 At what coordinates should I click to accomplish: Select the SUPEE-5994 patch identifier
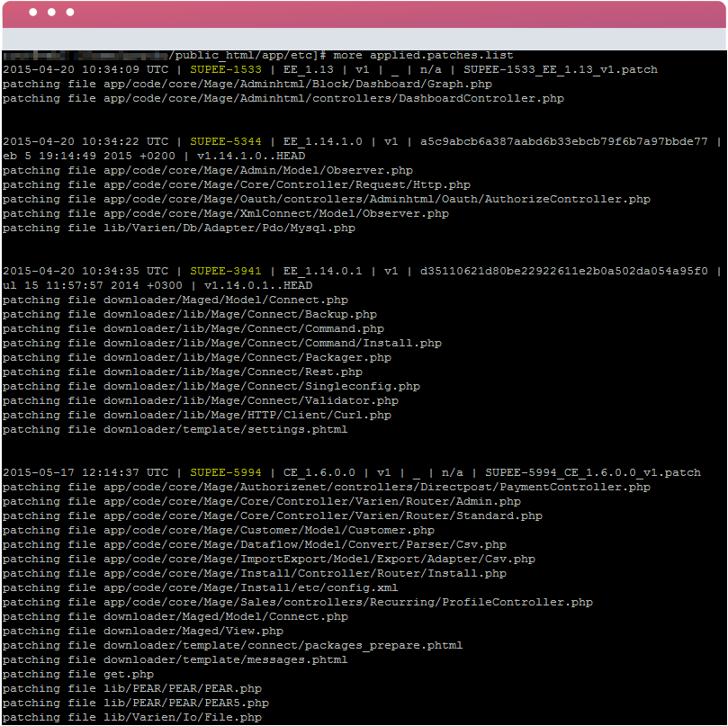point(227,471)
